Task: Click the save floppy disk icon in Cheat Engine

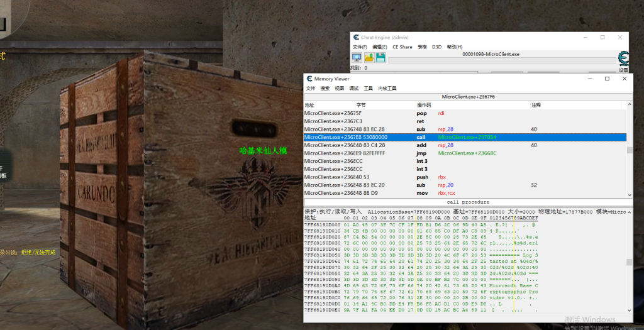Action: point(380,58)
